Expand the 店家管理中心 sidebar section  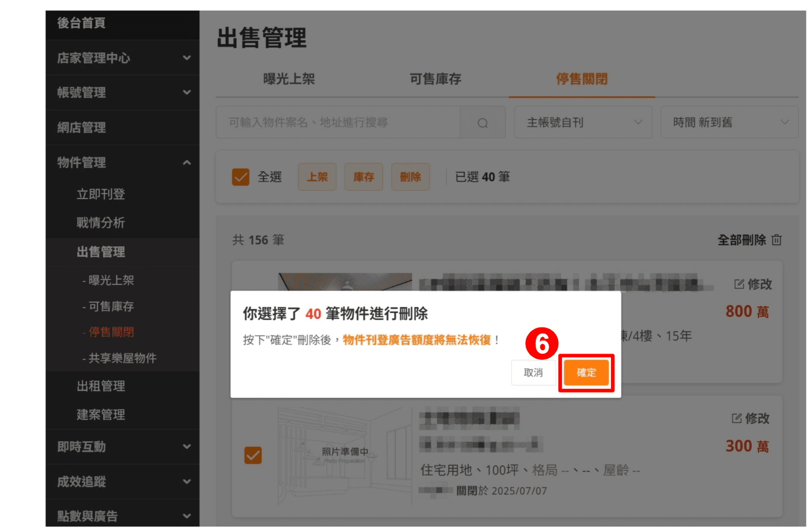click(x=187, y=58)
